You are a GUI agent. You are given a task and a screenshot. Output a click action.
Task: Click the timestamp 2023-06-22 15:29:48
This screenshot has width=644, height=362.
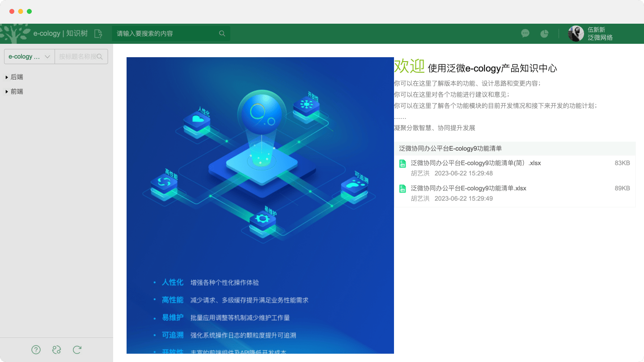pos(464,173)
